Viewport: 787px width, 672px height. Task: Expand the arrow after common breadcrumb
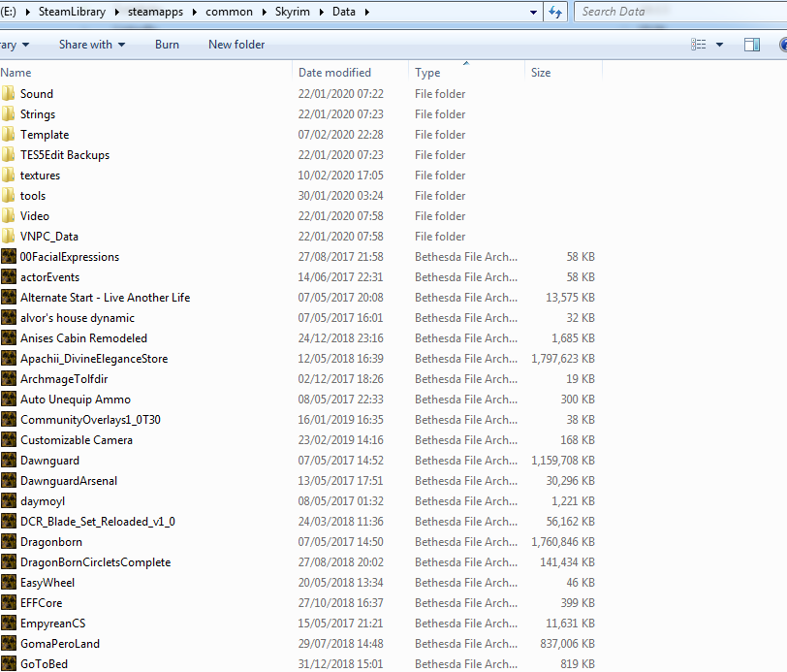(264, 12)
